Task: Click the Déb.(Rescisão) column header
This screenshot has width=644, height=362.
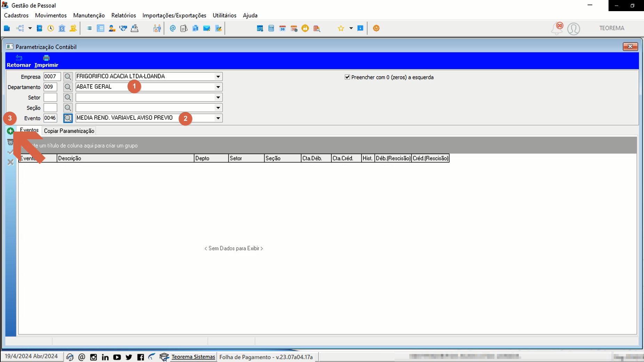Action: point(393,158)
